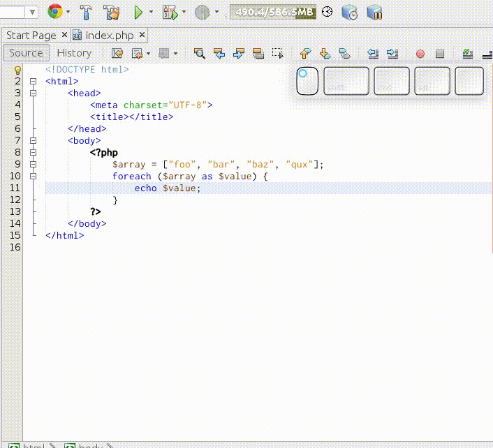Viewport: 493px width, 448px height.
Task: Click the memory usage bar to collect garbage
Action: pos(273,12)
